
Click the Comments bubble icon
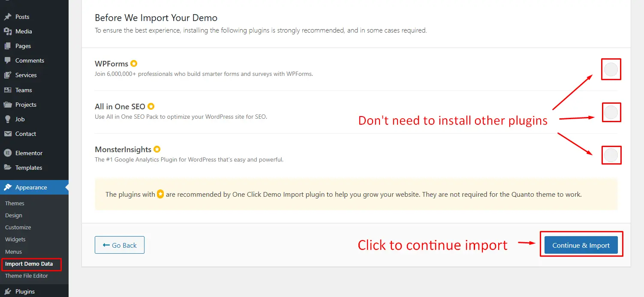tap(8, 60)
